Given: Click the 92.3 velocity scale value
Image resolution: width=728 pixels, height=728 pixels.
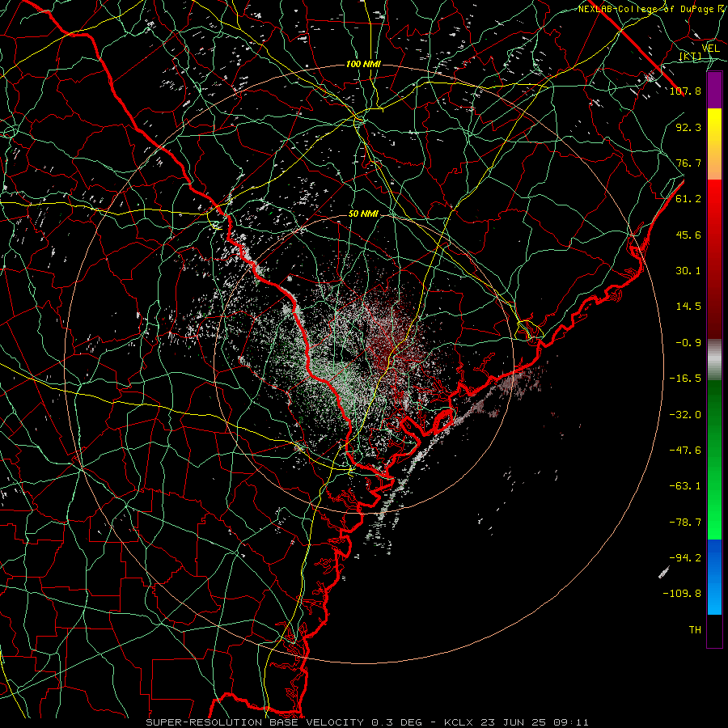Looking at the screenshot, I should click(688, 127).
